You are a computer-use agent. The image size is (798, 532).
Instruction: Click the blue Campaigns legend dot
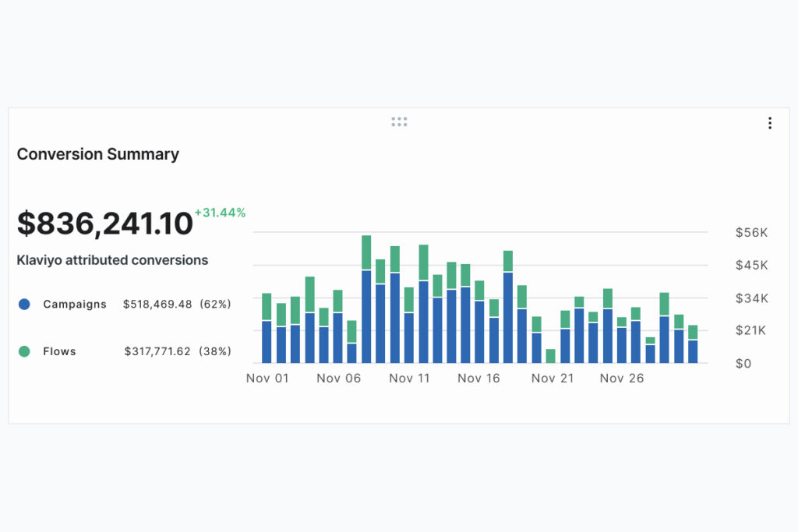(24, 305)
